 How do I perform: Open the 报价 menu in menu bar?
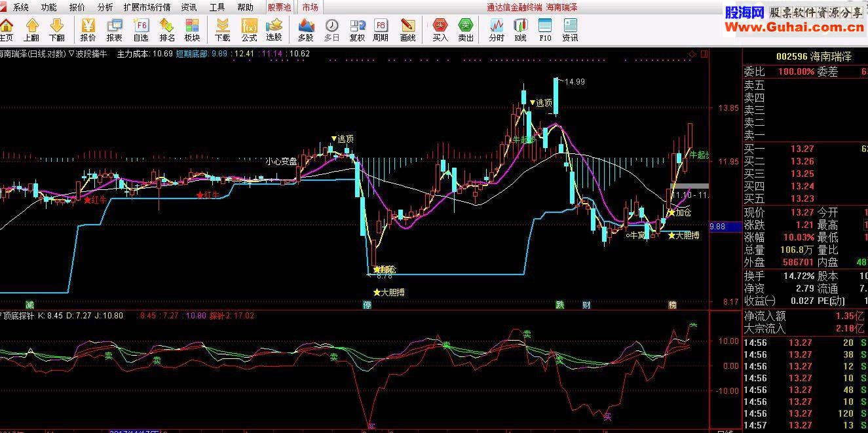tap(77, 8)
